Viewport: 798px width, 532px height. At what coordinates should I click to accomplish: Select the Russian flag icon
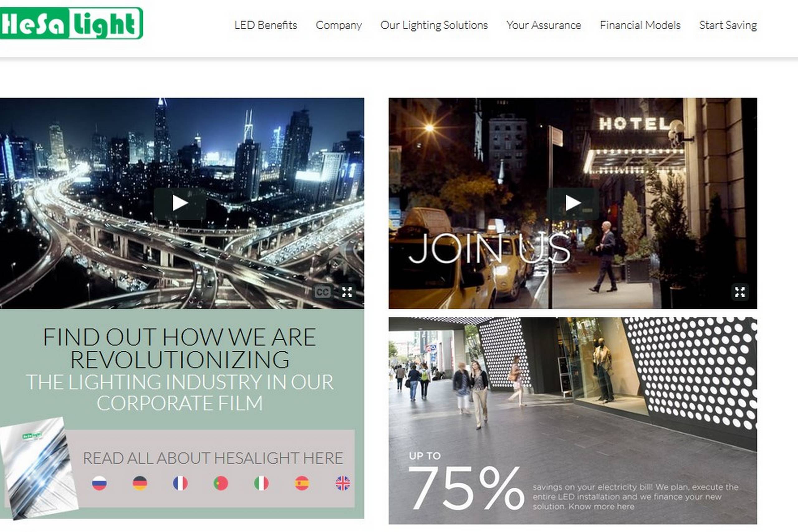pyautogui.click(x=99, y=483)
